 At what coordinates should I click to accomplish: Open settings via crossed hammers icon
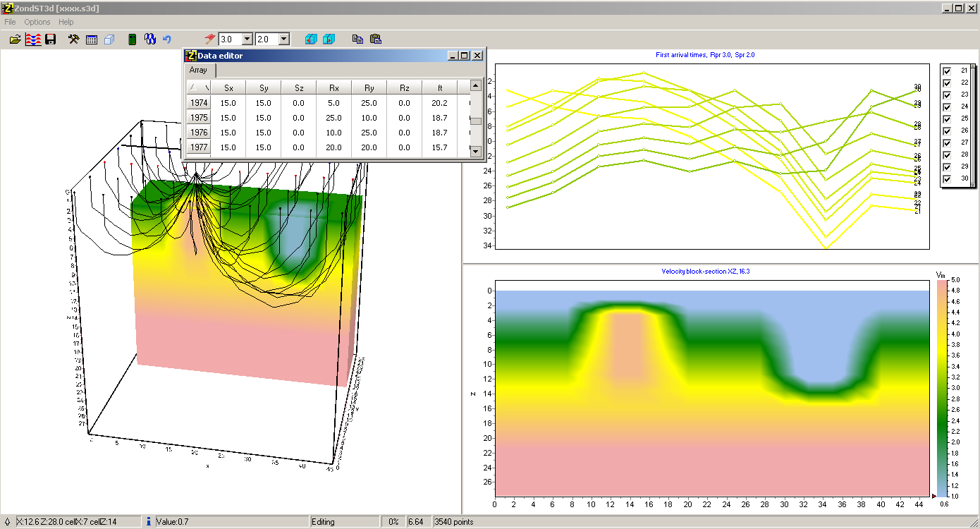click(x=73, y=39)
